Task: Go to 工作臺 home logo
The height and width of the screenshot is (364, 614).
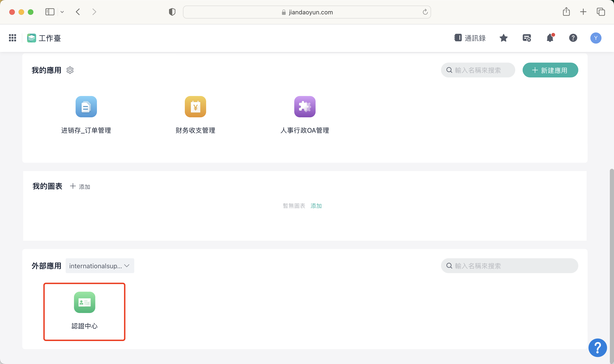Action: 44,38
